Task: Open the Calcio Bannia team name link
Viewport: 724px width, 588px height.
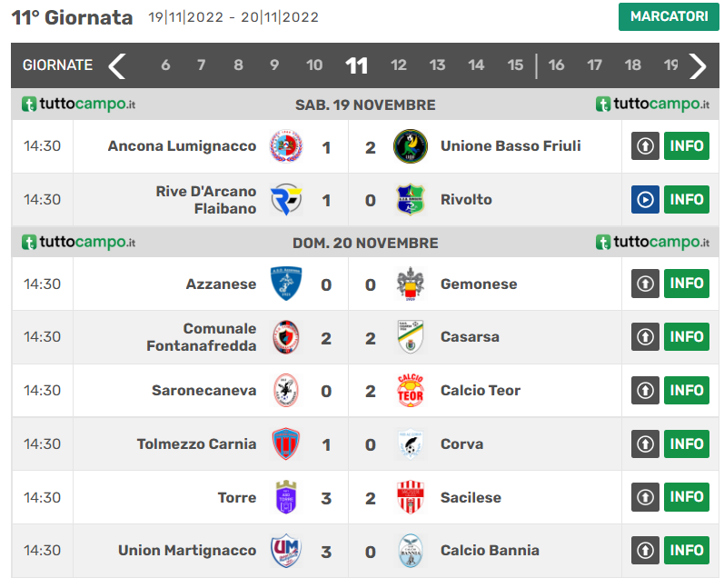Action: [x=490, y=551]
